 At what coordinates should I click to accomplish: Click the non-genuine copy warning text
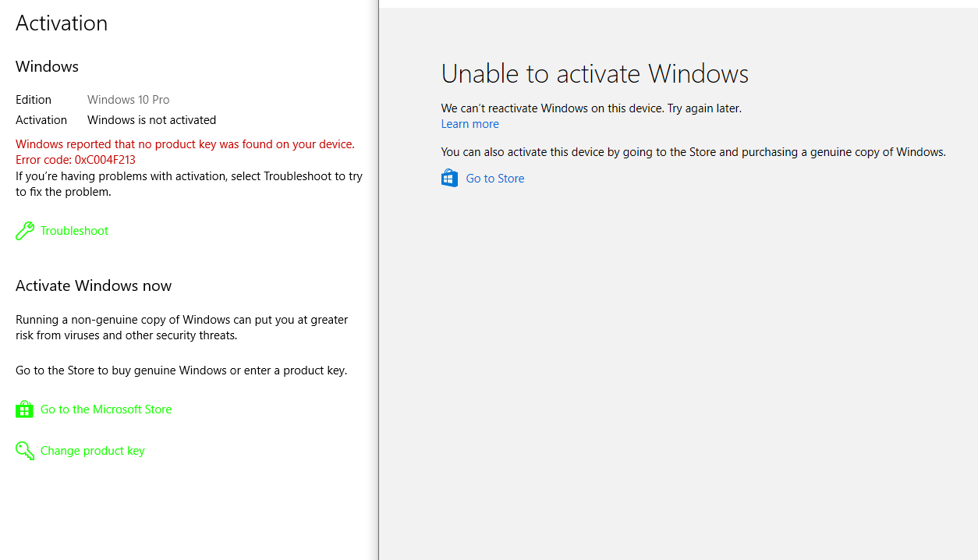[x=182, y=328]
